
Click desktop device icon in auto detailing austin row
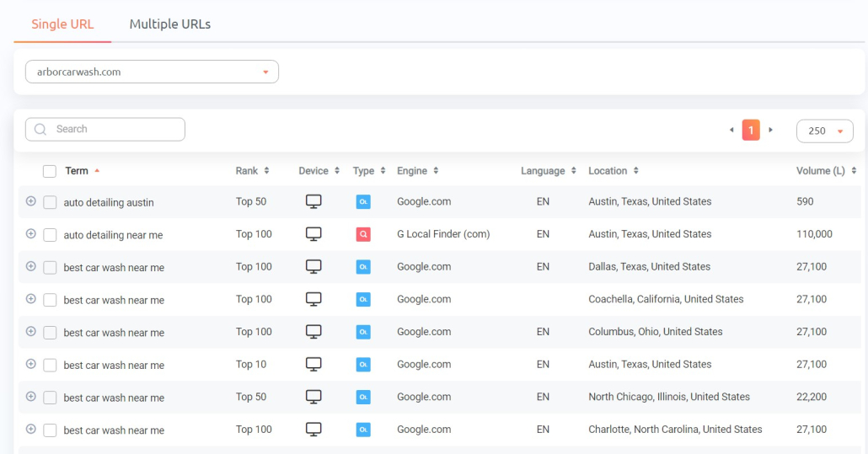[313, 202]
